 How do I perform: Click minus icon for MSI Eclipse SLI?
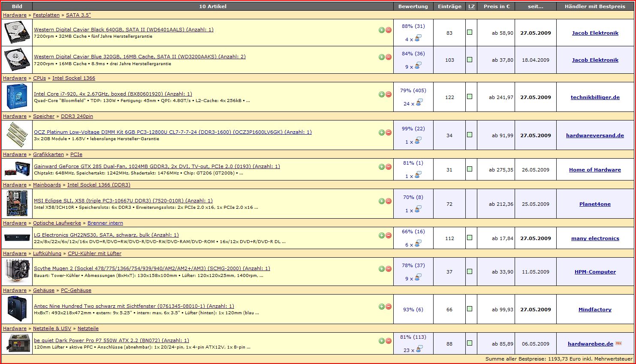tap(389, 201)
